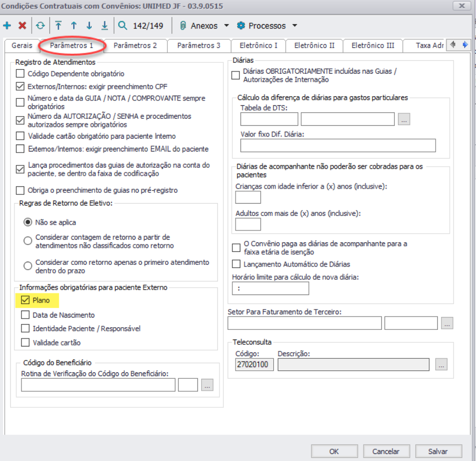Toggle Código Dependente obrigatório checkbox
This screenshot has height=461, width=476.
[x=20, y=74]
